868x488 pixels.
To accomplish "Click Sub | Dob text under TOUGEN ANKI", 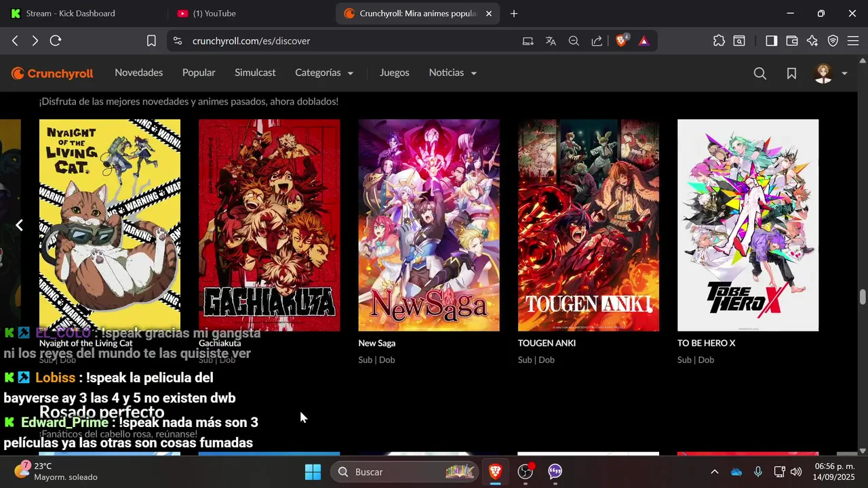I will tap(536, 360).
